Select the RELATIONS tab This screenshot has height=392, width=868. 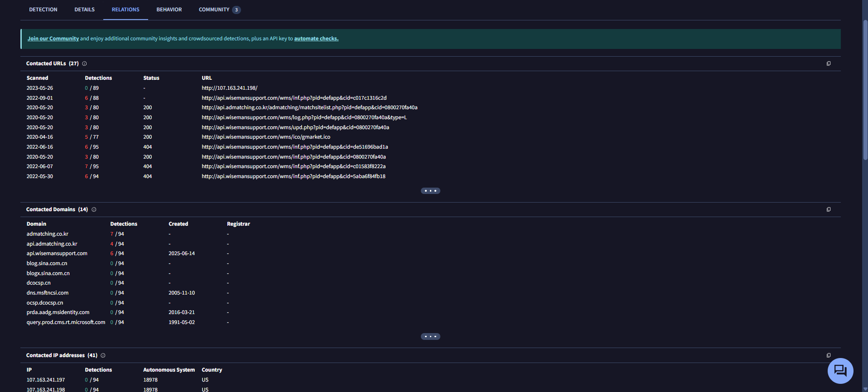[x=125, y=10]
